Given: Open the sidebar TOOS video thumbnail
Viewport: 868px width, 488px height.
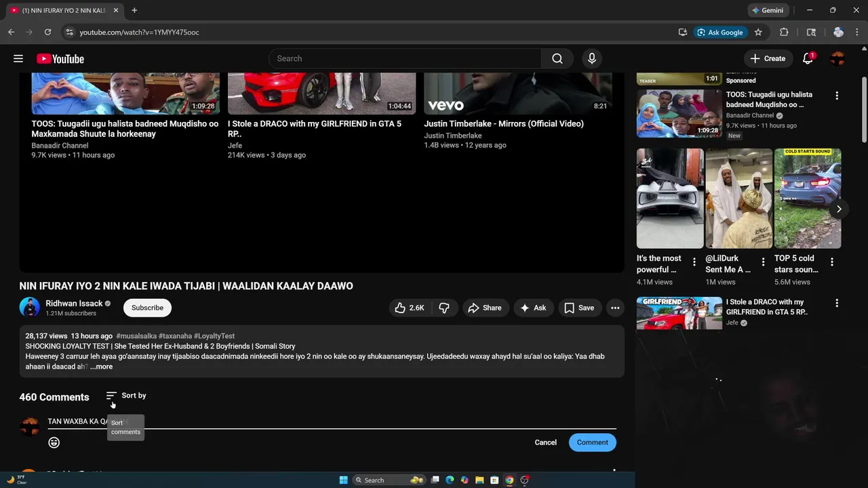Looking at the screenshot, I should coord(679,113).
